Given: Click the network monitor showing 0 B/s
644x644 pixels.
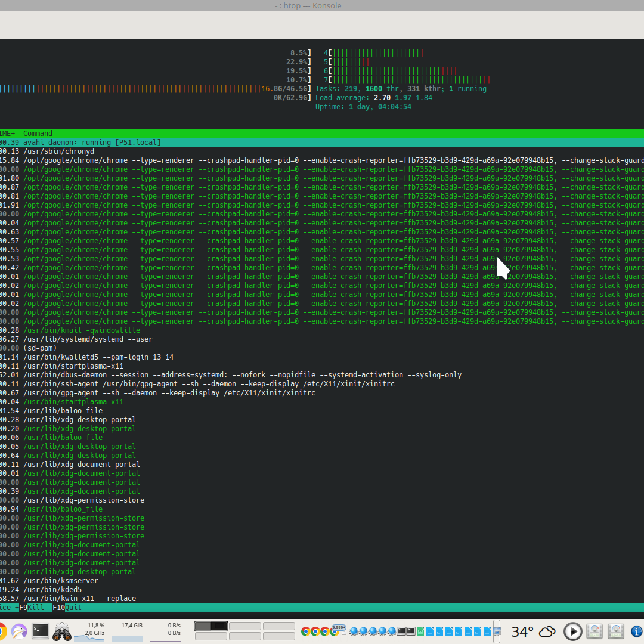Looking at the screenshot, I should tap(166, 631).
